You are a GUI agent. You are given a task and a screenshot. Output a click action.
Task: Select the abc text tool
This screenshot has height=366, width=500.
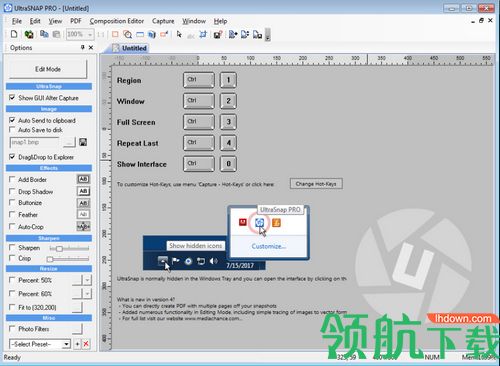191,35
